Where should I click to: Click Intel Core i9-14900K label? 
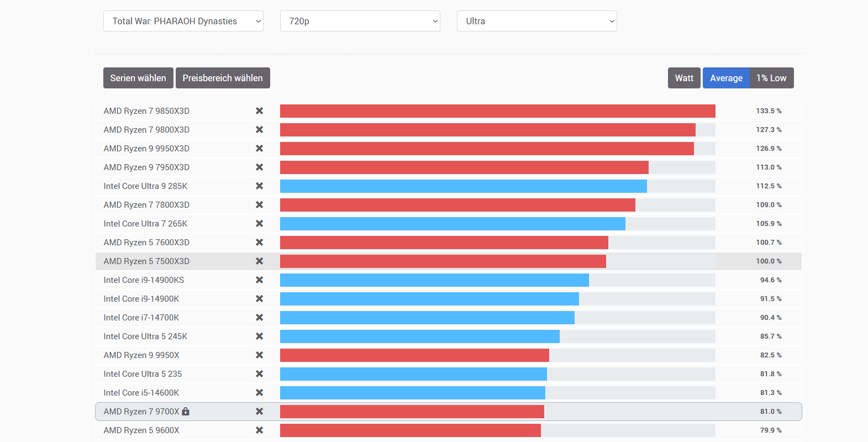coord(141,299)
